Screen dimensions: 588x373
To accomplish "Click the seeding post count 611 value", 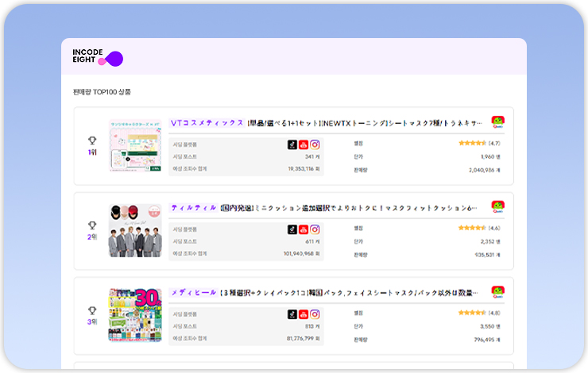I will click(x=312, y=241).
